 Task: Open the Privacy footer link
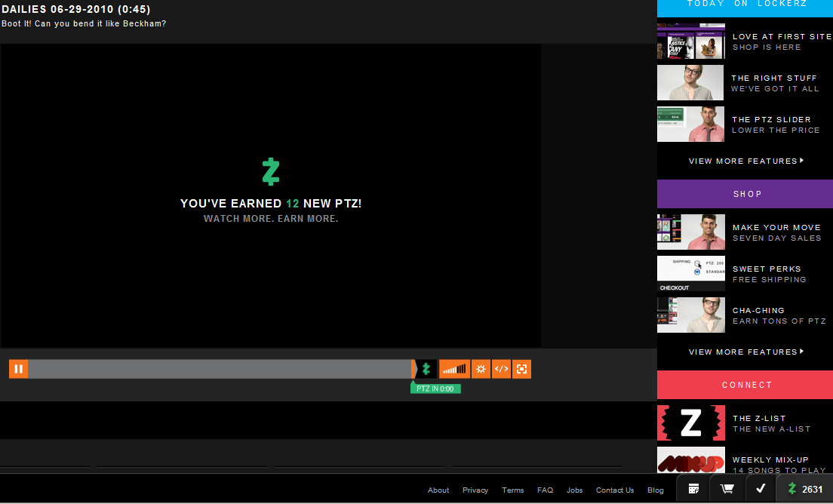click(x=475, y=490)
